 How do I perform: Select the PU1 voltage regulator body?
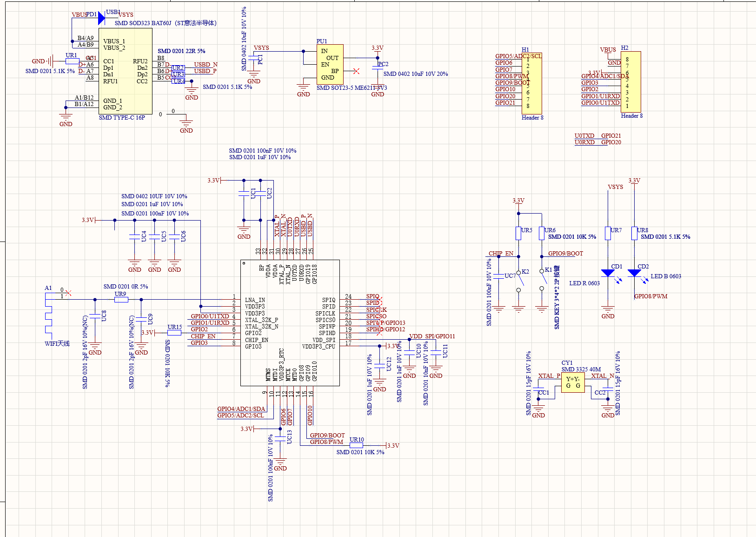coord(330,64)
